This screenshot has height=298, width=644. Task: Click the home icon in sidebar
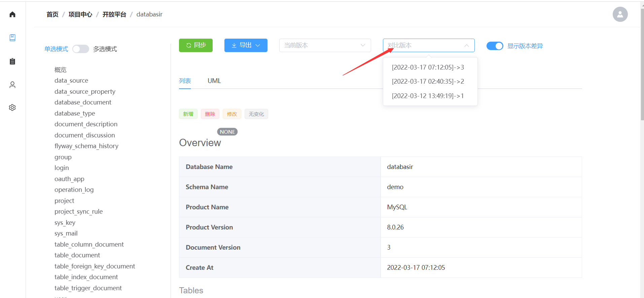coord(12,14)
